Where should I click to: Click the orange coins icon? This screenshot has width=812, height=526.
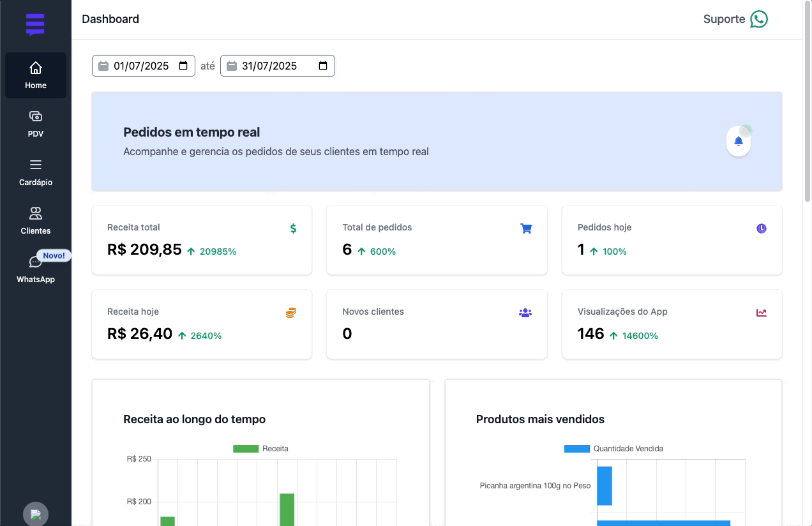coord(291,313)
